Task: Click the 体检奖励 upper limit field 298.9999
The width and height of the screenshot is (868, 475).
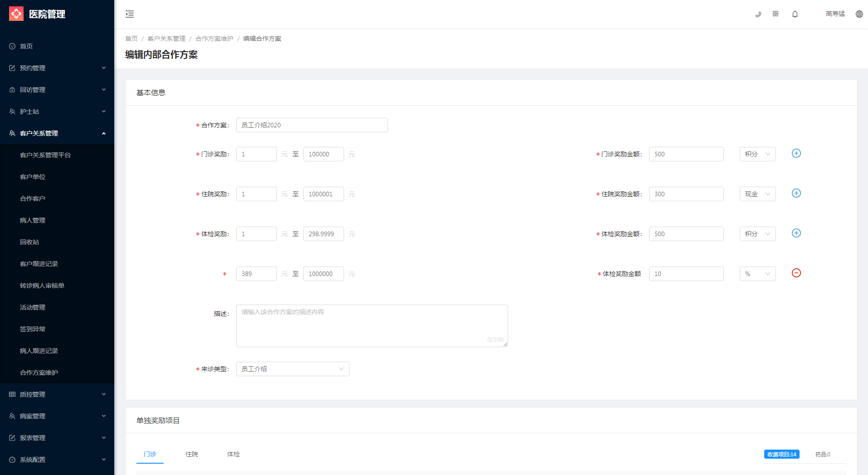Action: [x=324, y=234]
